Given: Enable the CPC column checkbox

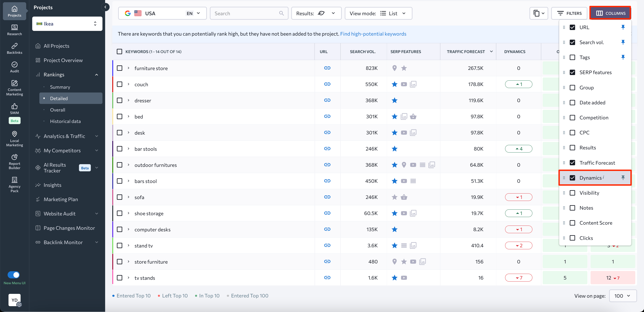Looking at the screenshot, I should [x=572, y=132].
